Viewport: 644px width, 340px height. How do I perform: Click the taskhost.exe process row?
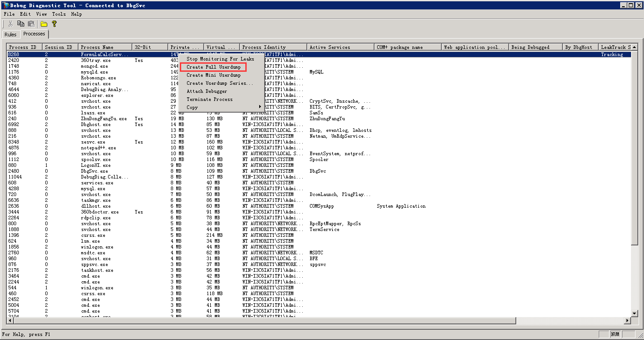tap(319, 270)
